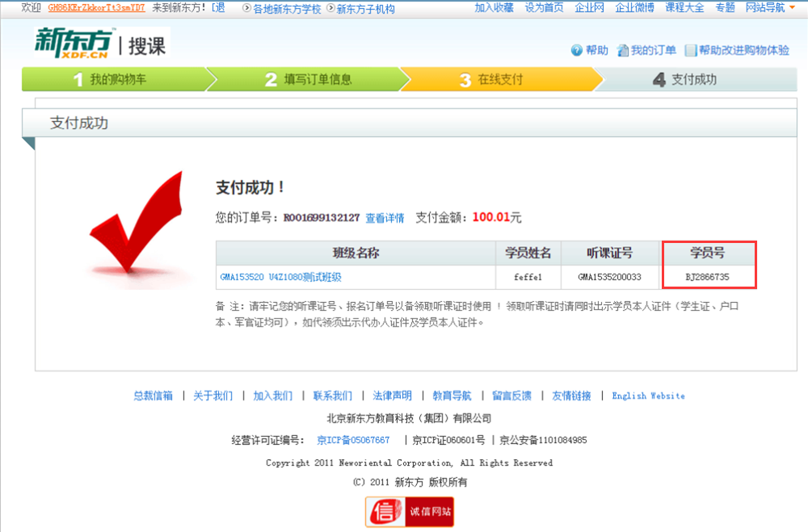
Task: Click 设为首页 in the top bar
Action: [x=544, y=8]
